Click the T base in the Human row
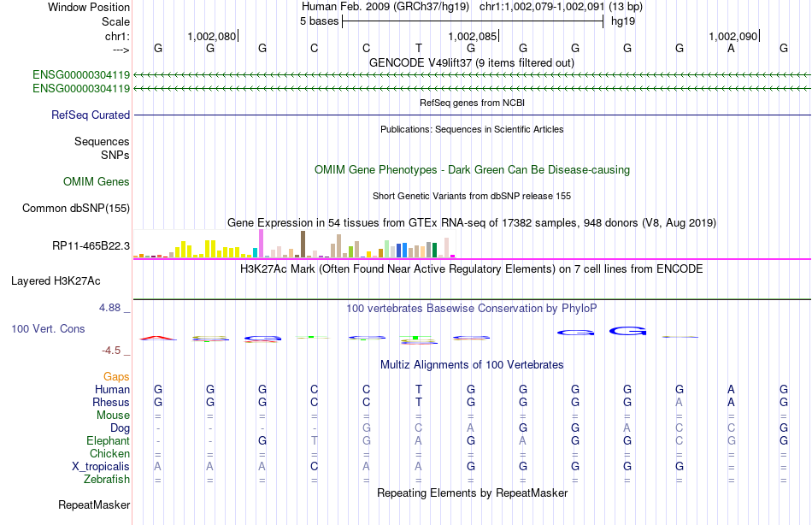Image resolution: width=812 pixels, height=525 pixels. pyautogui.click(x=419, y=389)
